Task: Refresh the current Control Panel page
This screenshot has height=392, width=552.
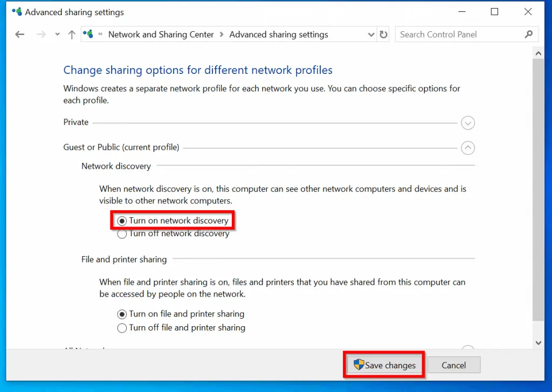Action: (x=383, y=34)
